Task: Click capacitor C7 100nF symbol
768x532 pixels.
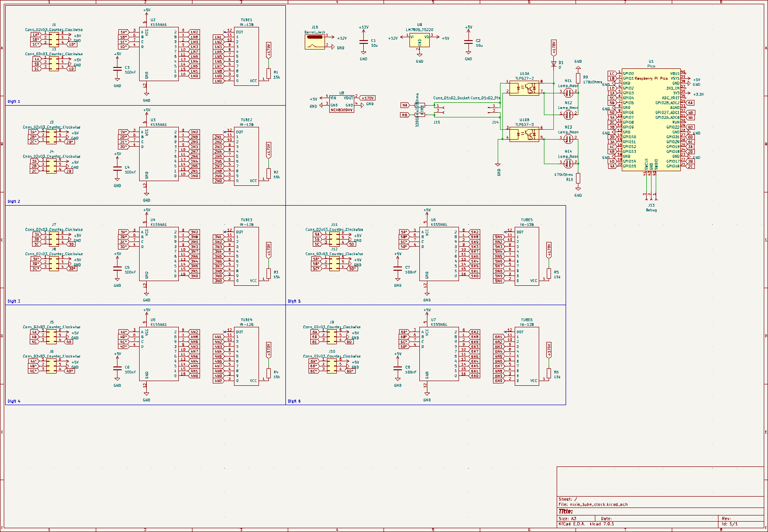Action: pos(398,269)
